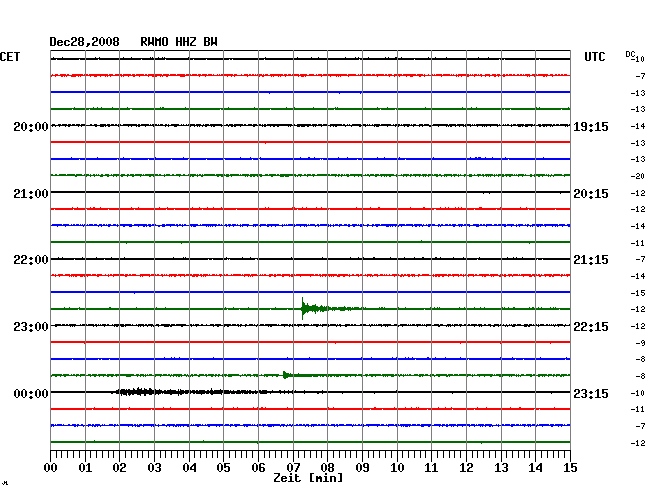Screen dimensions: 650x494
Task: Click the 20:00 CET time label
Action: click(x=31, y=126)
